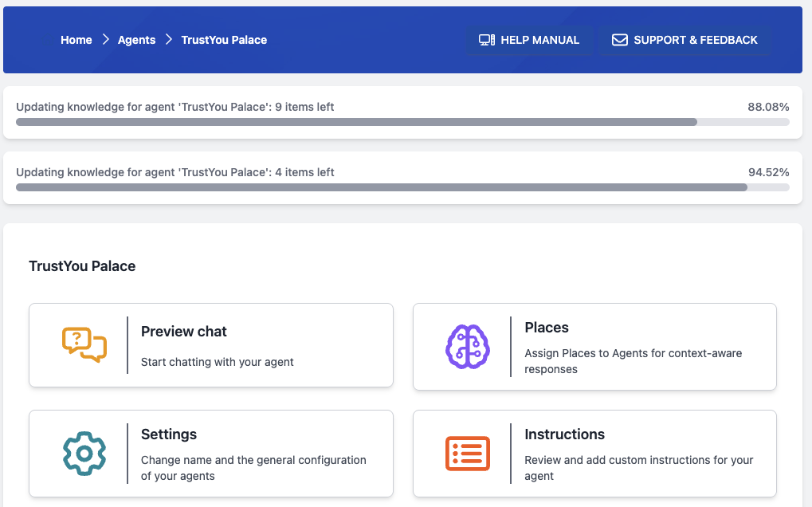Open the Preview chat speech bubbles icon
This screenshot has width=812, height=507.
84,345
